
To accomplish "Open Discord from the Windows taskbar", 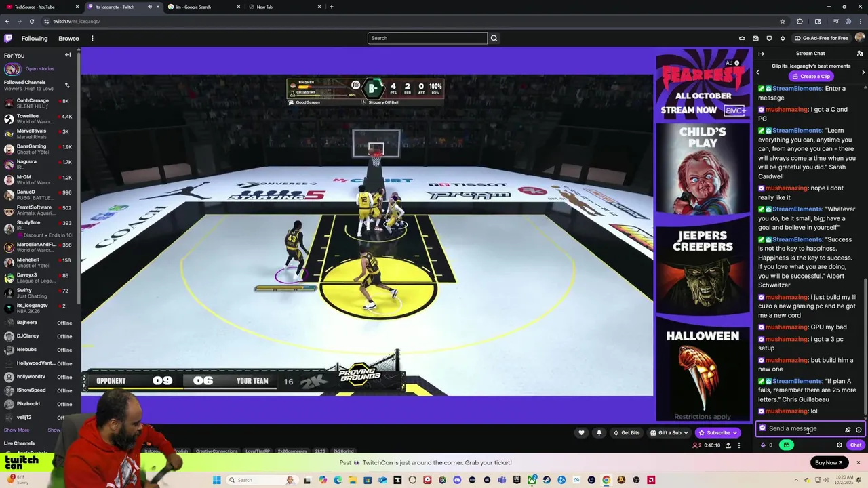I will coord(457,480).
